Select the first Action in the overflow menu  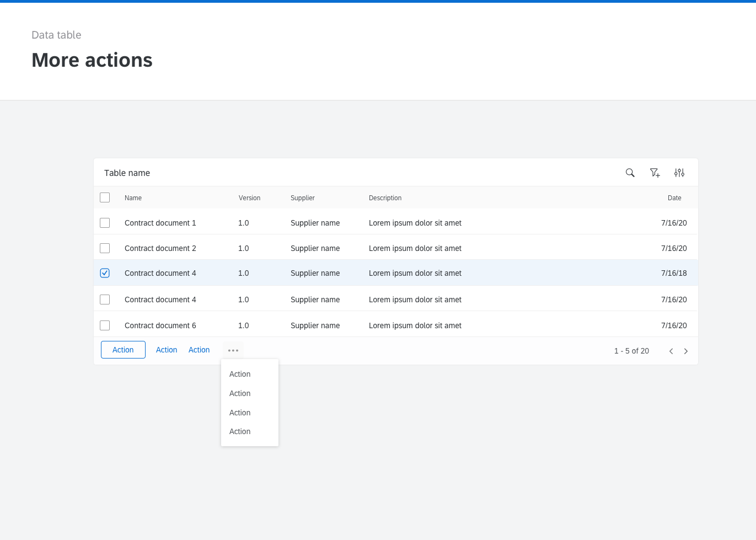[x=240, y=374]
